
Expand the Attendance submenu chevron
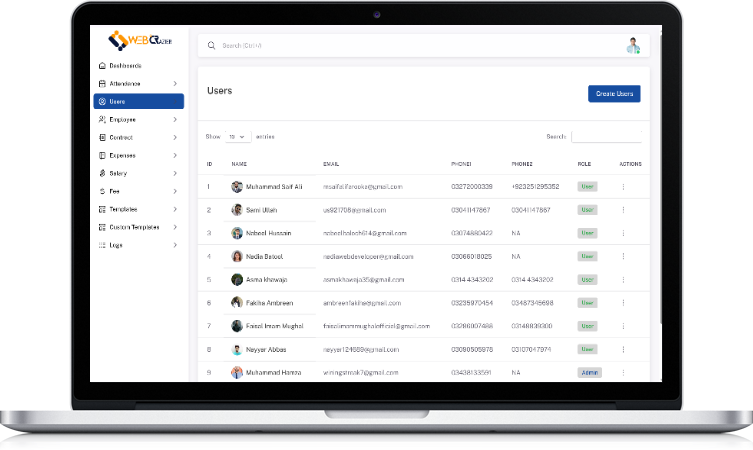[175, 83]
